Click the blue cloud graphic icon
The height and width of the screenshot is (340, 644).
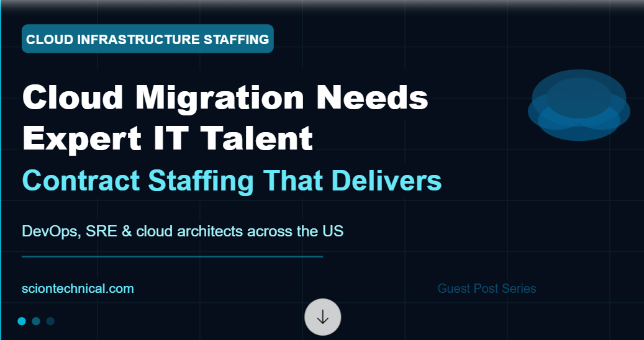click(x=579, y=105)
